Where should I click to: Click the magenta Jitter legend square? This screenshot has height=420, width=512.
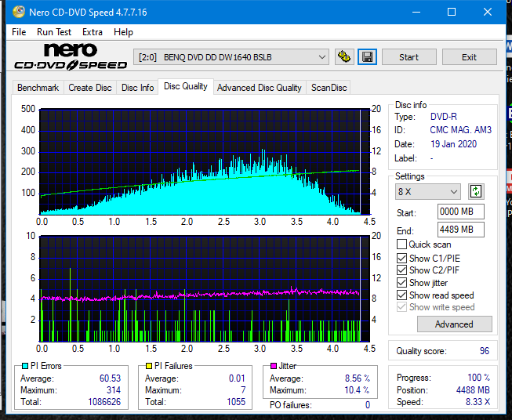[274, 366]
